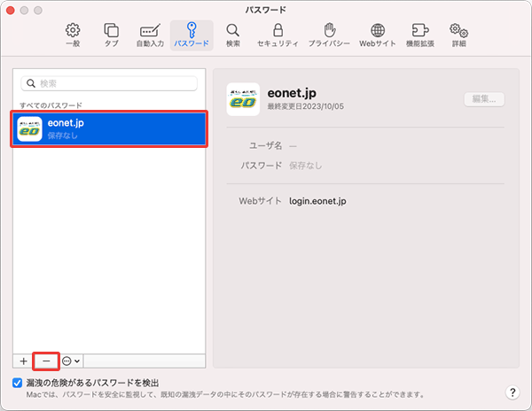Click the large eonet.jp logo in details
Viewport: 532px width, 411px height.
pos(243,98)
